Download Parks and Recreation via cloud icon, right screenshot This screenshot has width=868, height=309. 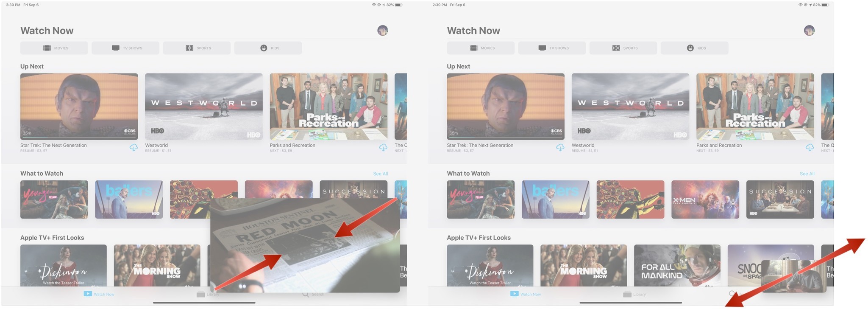pyautogui.click(x=810, y=147)
